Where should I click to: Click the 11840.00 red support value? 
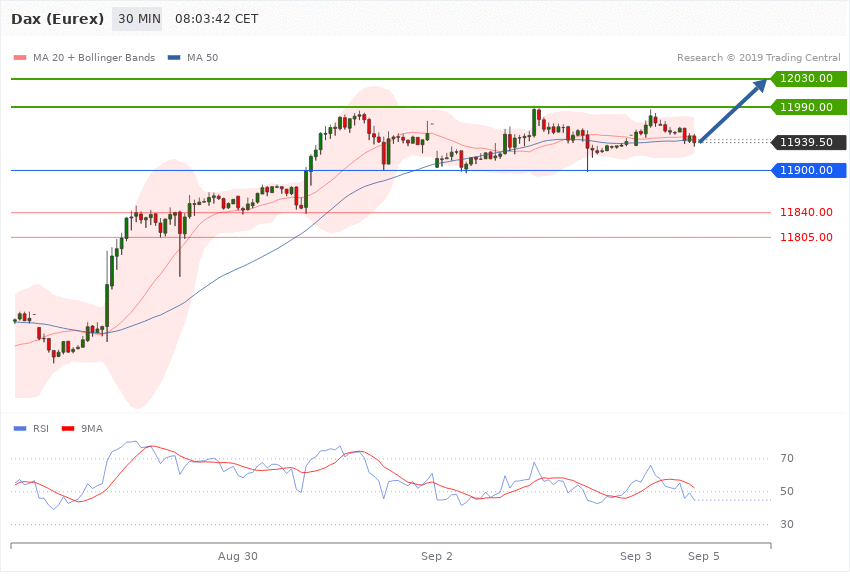(806, 212)
